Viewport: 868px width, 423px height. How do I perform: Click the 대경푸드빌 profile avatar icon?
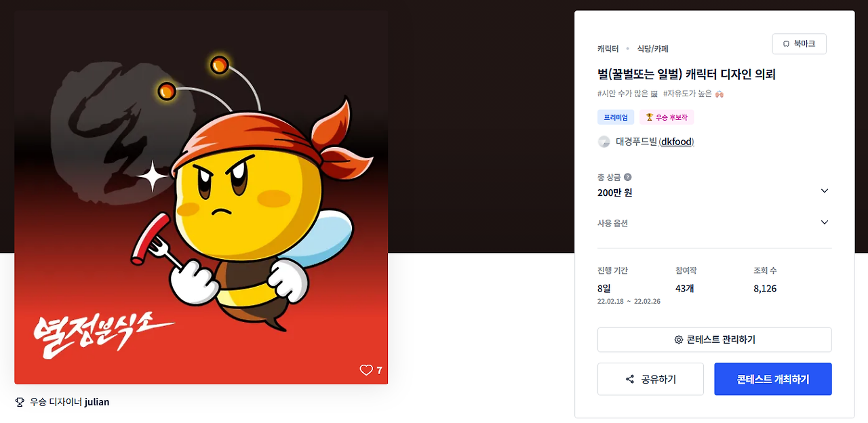pos(604,142)
